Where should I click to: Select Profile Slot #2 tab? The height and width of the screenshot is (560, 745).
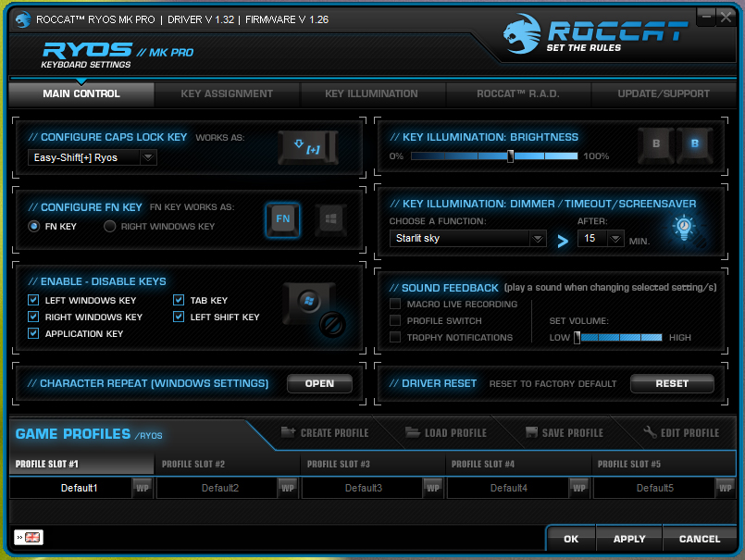pos(227,464)
